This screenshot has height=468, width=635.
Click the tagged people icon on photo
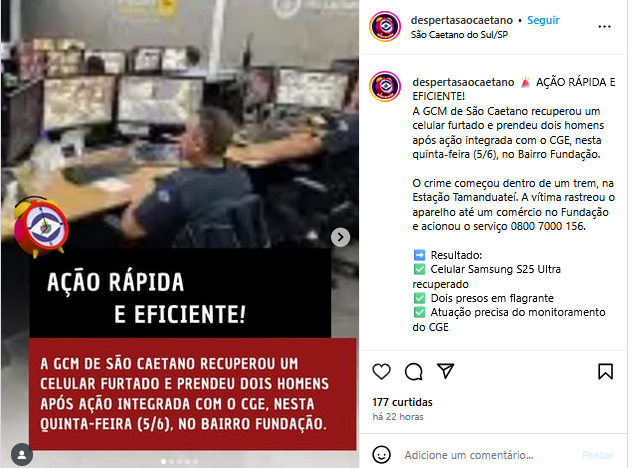(22, 455)
